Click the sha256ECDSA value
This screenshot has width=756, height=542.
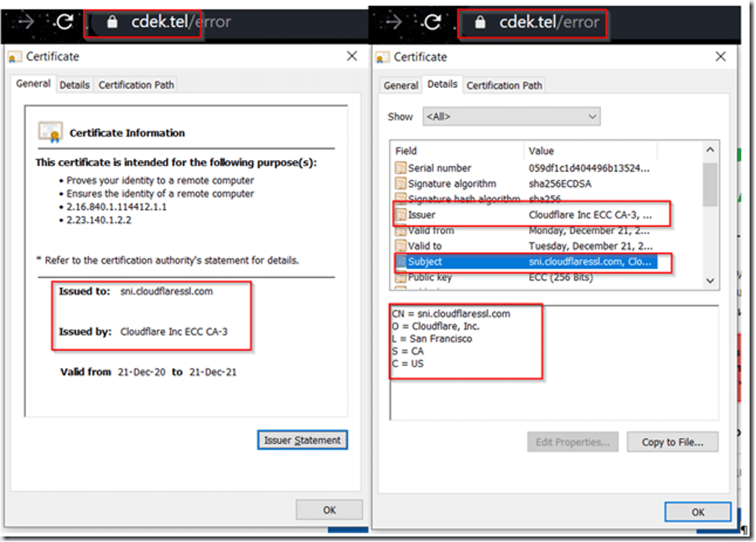(560, 183)
